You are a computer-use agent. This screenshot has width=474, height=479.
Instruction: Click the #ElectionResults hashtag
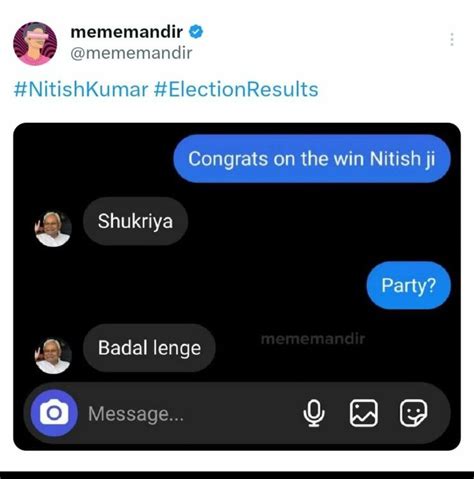(x=236, y=89)
